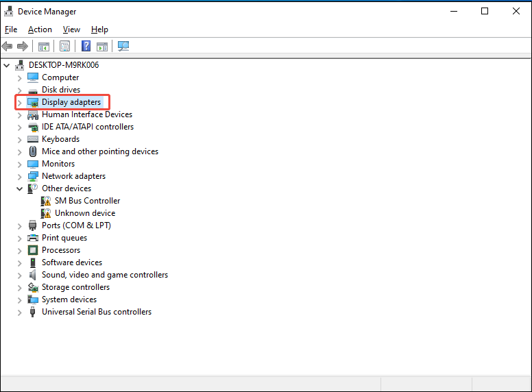
Task: Click the Disk drives icon
Action: [33, 90]
